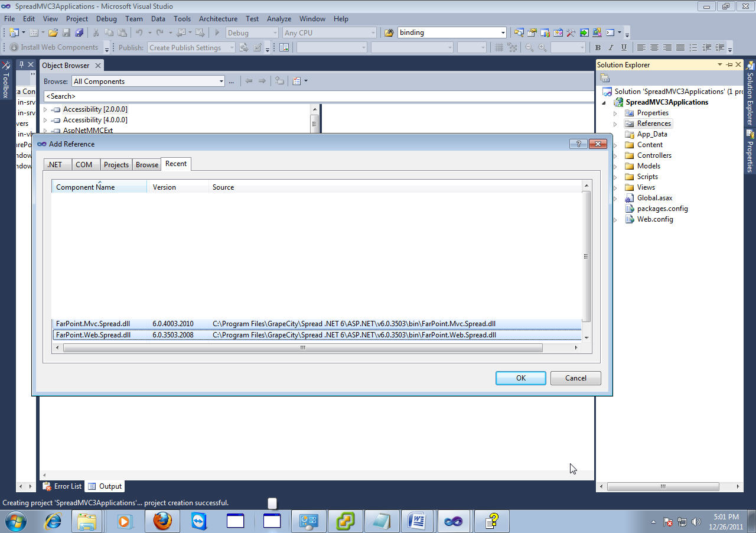Click the Add Reference dialog help button

click(x=578, y=144)
